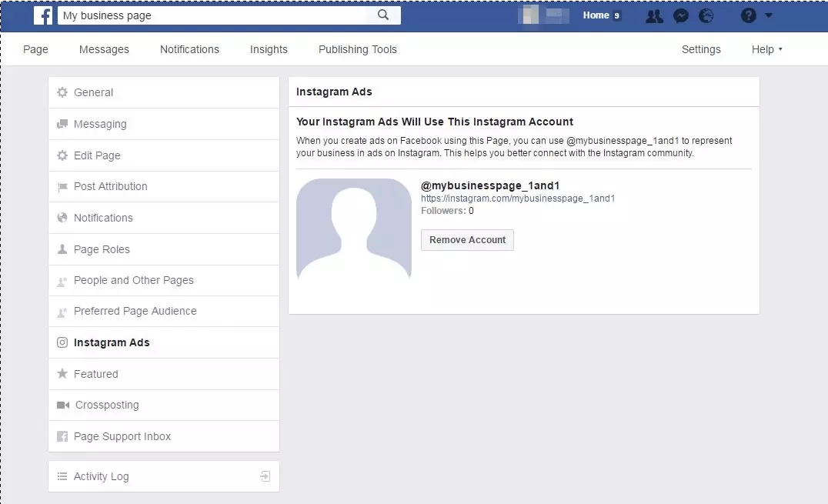Click the Featured star icon
828x504 pixels.
[62, 373]
